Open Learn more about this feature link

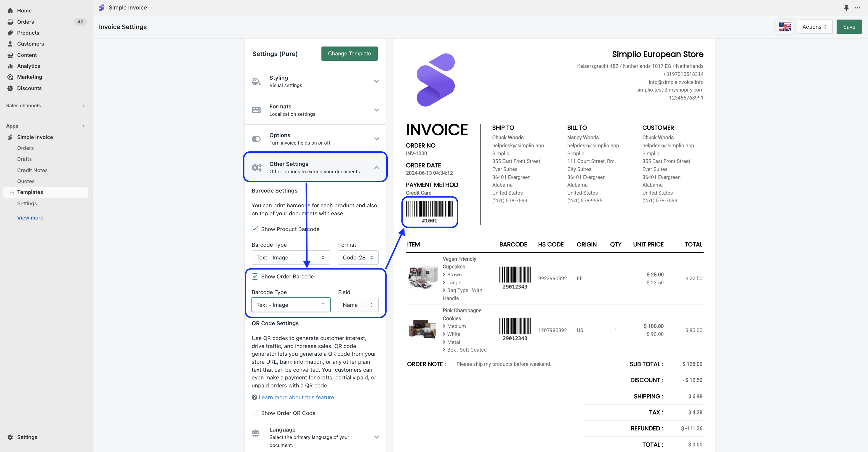click(x=297, y=397)
